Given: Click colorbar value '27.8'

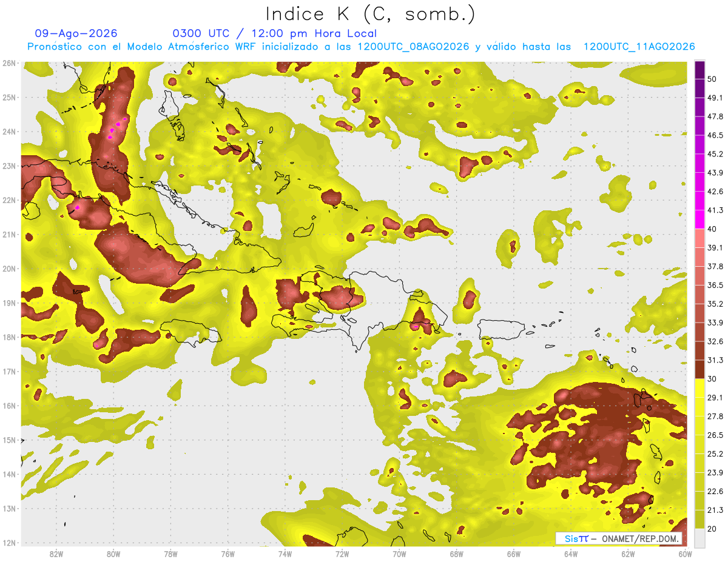Looking at the screenshot, I should click(x=715, y=416).
